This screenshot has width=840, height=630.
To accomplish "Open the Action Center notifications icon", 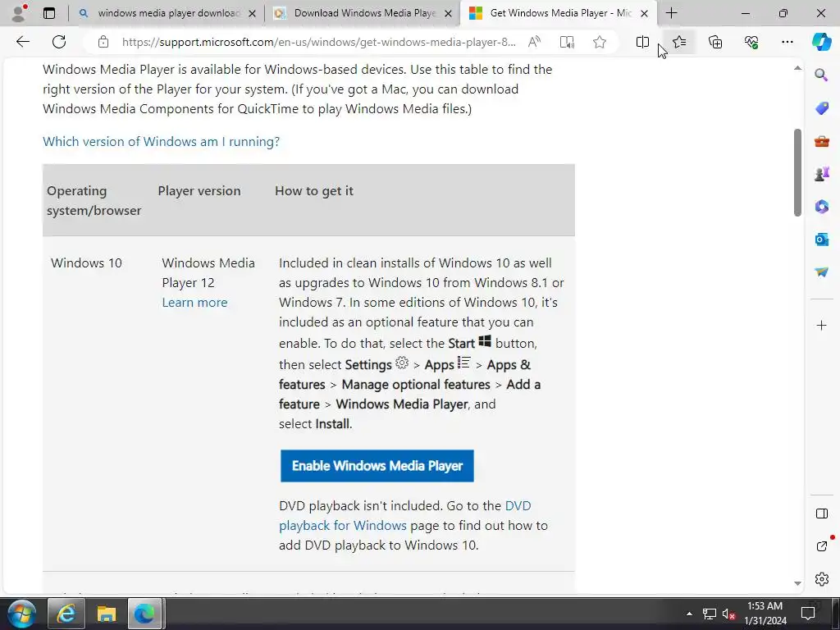I will (807, 614).
